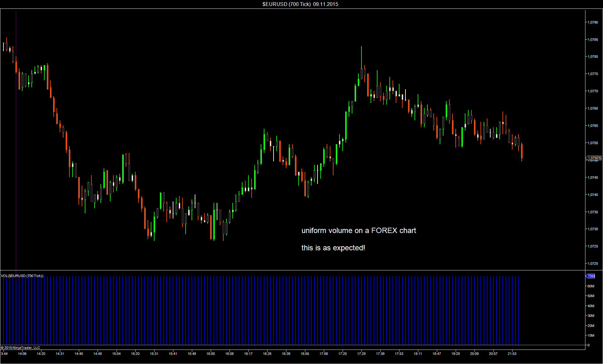Select the 21:53 time label

[512, 354]
